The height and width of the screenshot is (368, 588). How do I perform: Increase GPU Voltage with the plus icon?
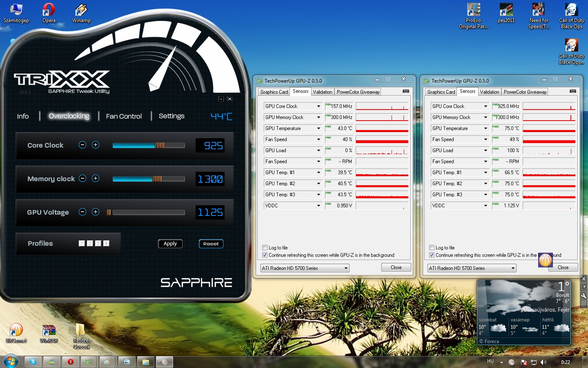tap(96, 212)
